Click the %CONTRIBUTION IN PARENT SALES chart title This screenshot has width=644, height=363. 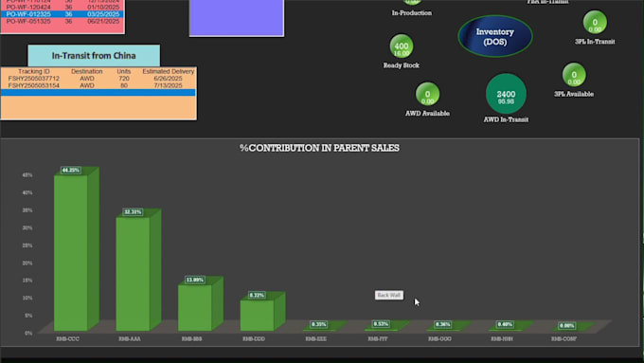319,148
